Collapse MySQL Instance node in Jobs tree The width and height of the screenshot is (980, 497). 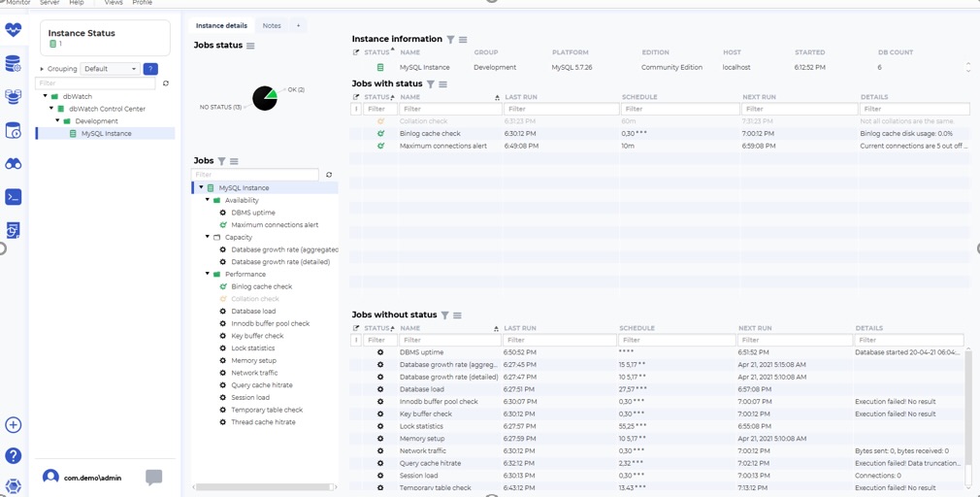201,187
